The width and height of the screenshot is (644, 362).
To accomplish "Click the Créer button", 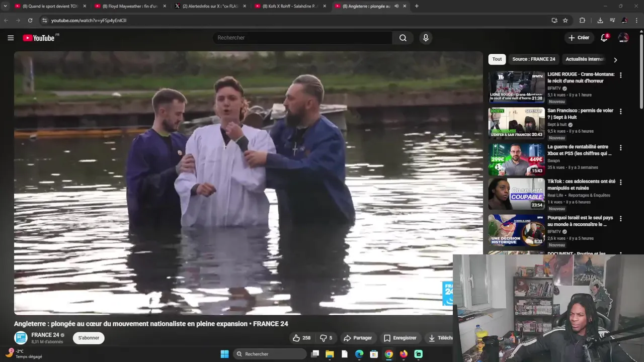I will click(579, 38).
